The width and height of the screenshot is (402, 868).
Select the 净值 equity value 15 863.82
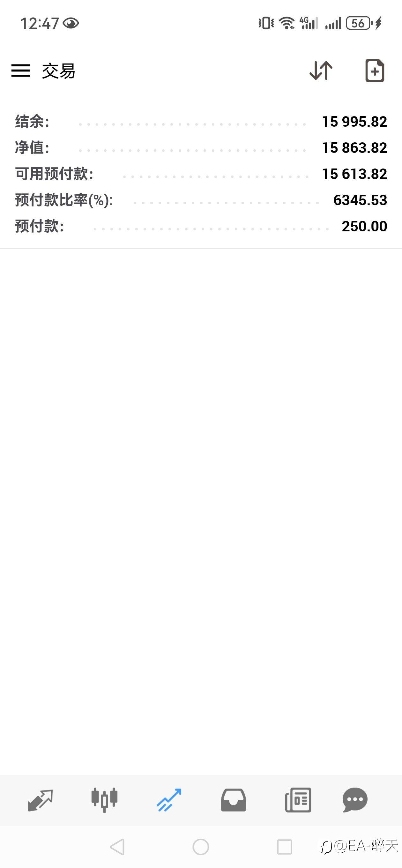click(354, 148)
